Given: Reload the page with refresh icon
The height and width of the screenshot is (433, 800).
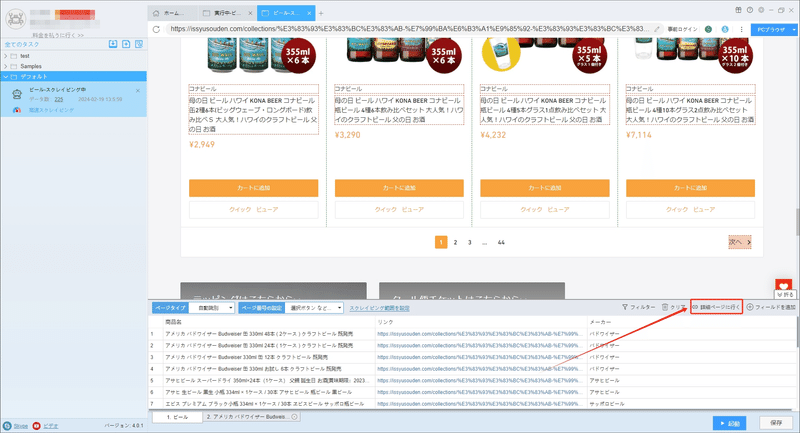Looking at the screenshot, I should (156, 29).
